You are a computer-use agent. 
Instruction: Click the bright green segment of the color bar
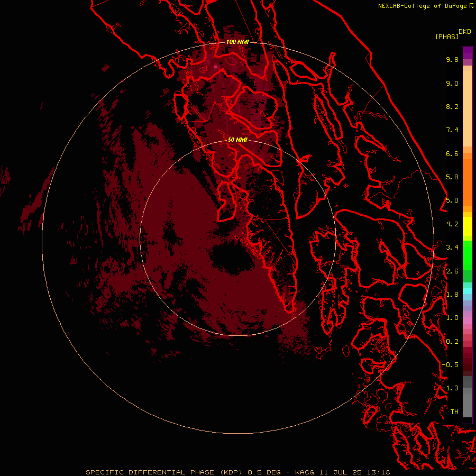(x=467, y=255)
